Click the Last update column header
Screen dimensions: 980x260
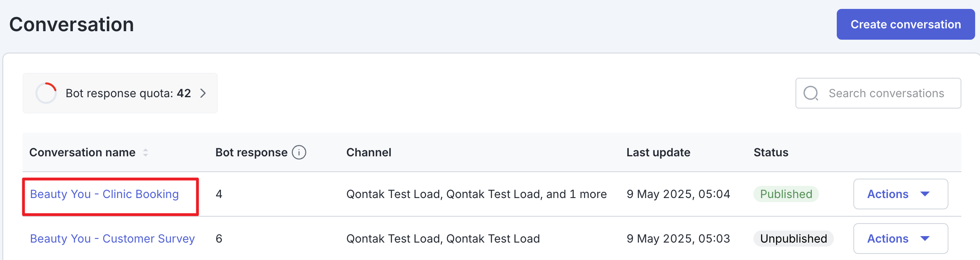[x=658, y=152]
